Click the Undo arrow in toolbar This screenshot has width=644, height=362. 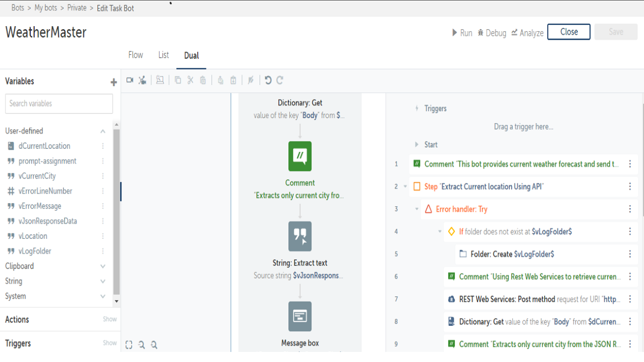268,80
